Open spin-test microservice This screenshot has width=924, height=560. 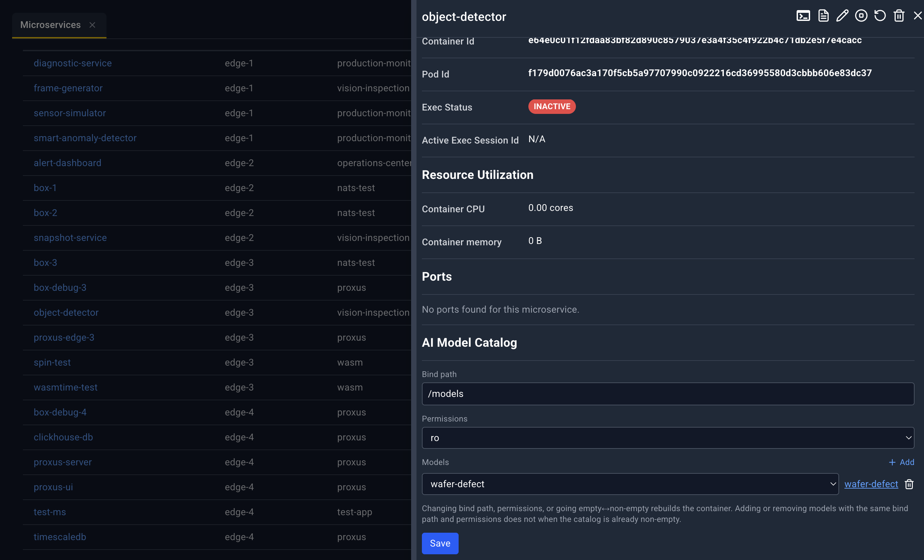52,362
